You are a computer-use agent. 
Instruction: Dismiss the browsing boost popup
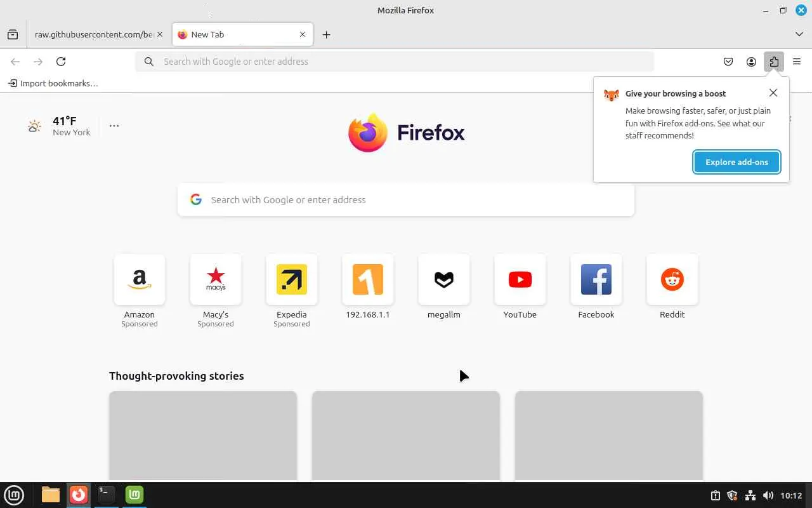pyautogui.click(x=773, y=93)
